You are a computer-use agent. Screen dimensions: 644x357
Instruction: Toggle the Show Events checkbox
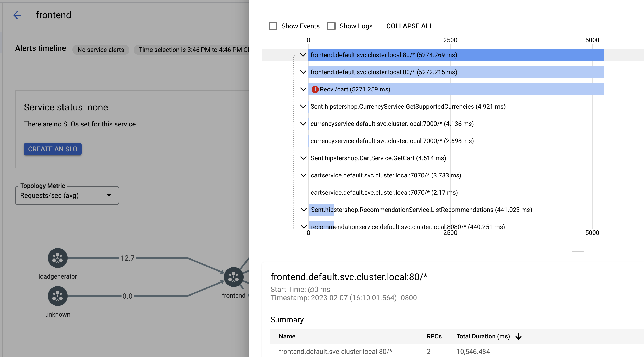coord(272,26)
